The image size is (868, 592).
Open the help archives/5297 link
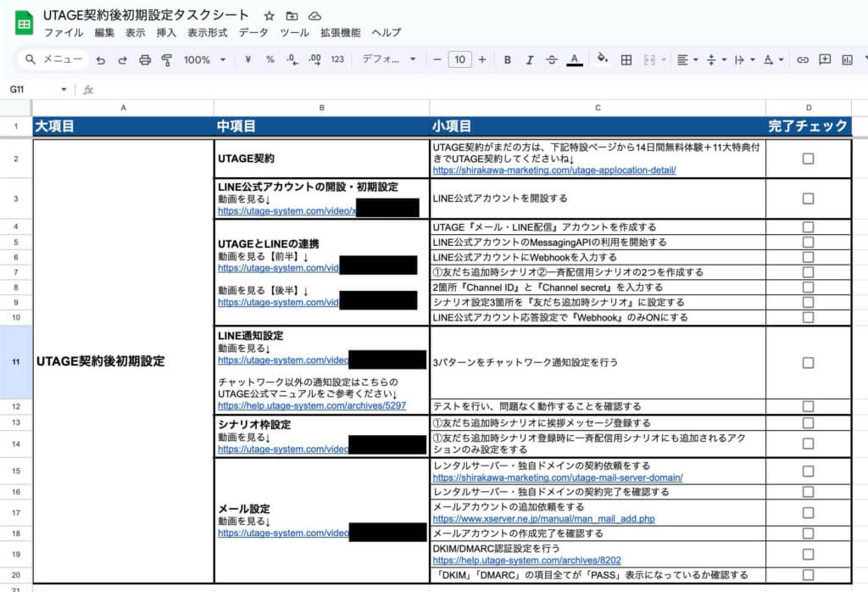point(312,406)
